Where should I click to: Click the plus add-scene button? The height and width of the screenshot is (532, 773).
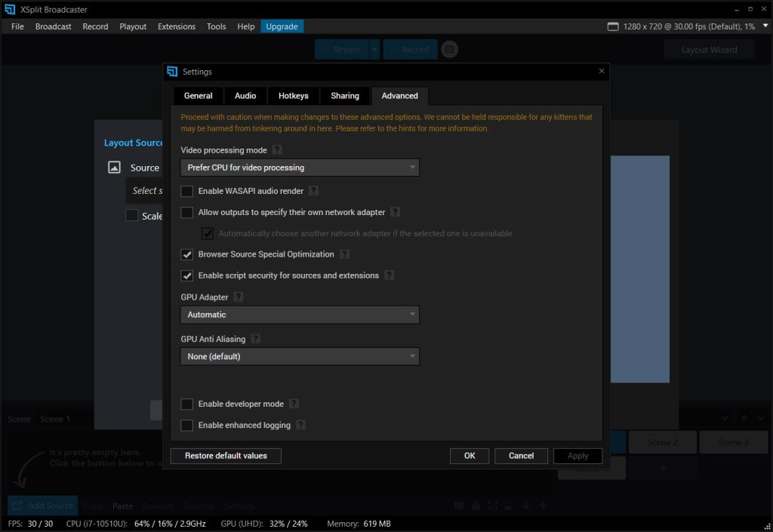[663, 467]
